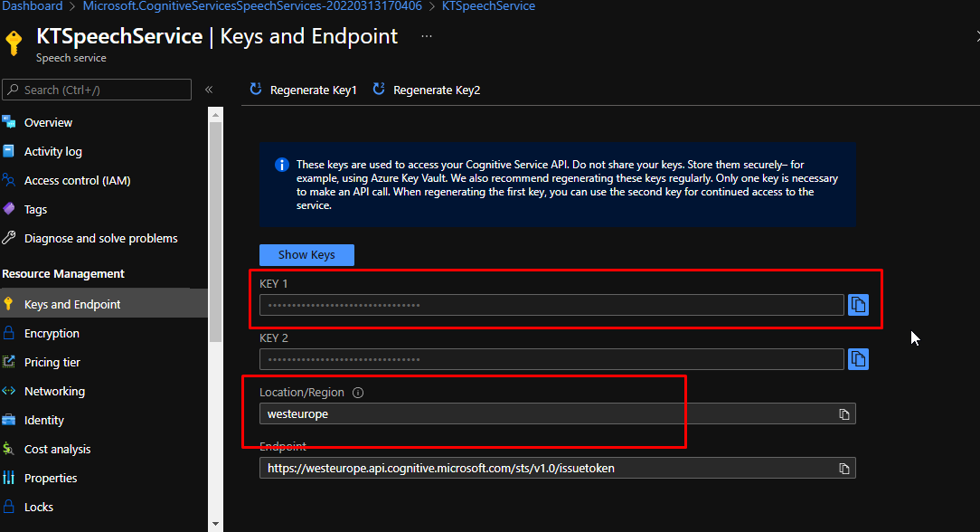Copy the Location/Region value westeurope
The image size is (980, 532).
point(843,414)
